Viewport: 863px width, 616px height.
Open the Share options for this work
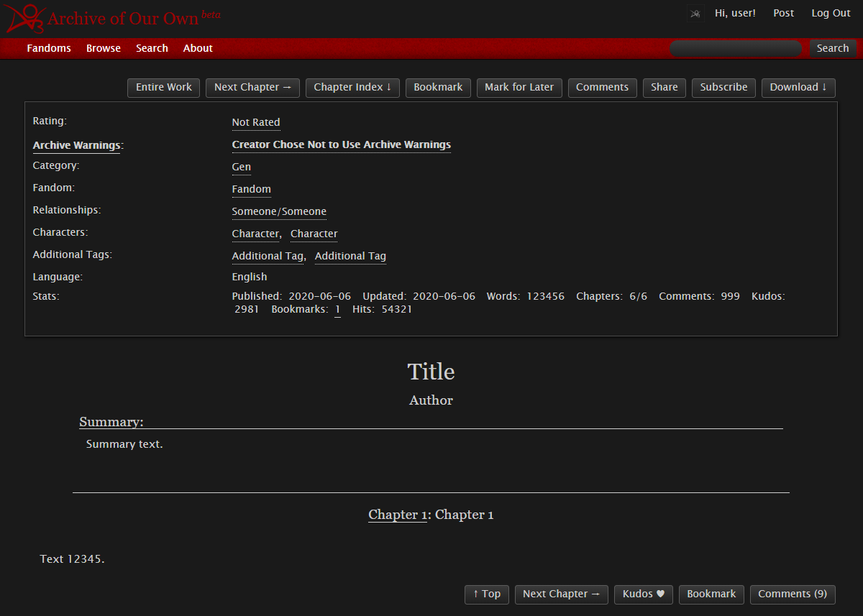click(664, 87)
